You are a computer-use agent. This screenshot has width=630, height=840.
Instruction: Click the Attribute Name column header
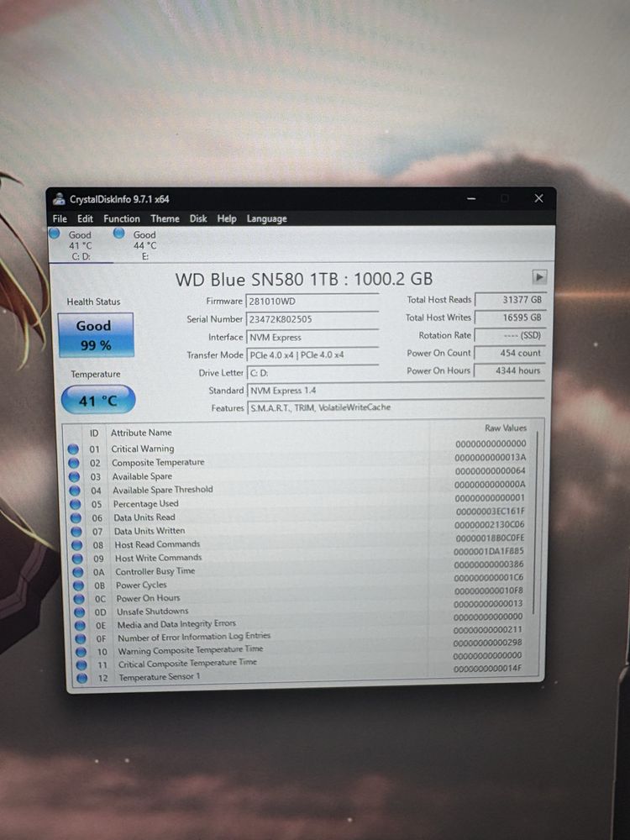click(141, 433)
